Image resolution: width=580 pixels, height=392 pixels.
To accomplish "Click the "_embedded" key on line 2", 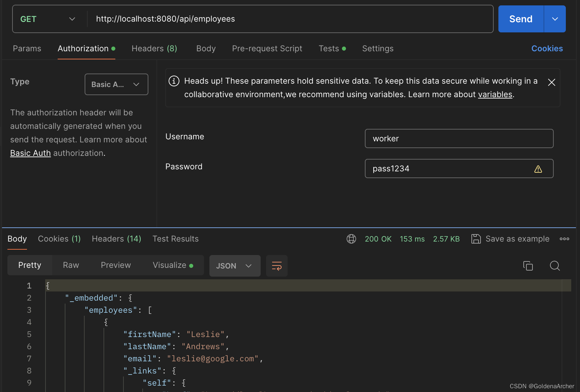I will [x=91, y=298].
